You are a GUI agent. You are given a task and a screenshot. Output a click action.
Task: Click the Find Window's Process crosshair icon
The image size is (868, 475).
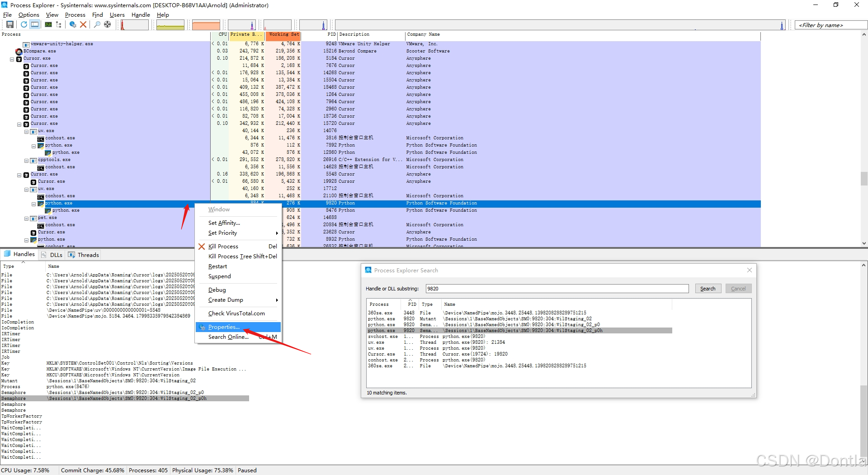(x=107, y=24)
